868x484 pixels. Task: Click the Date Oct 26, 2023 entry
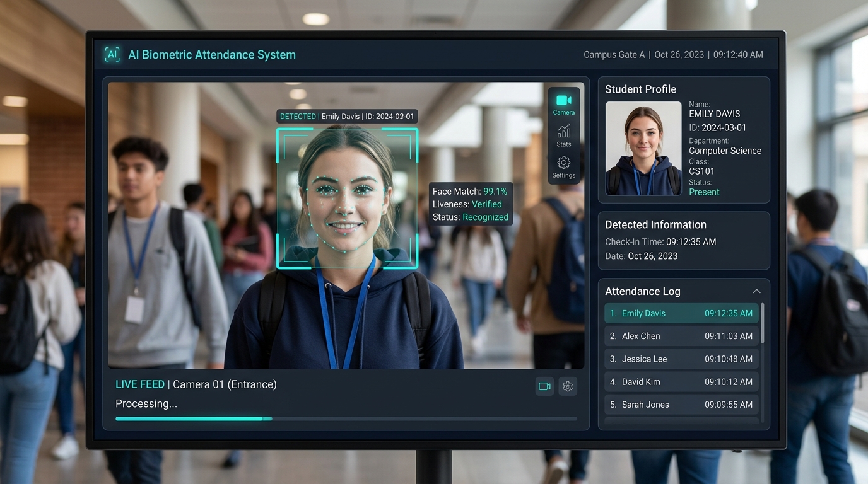tap(641, 256)
